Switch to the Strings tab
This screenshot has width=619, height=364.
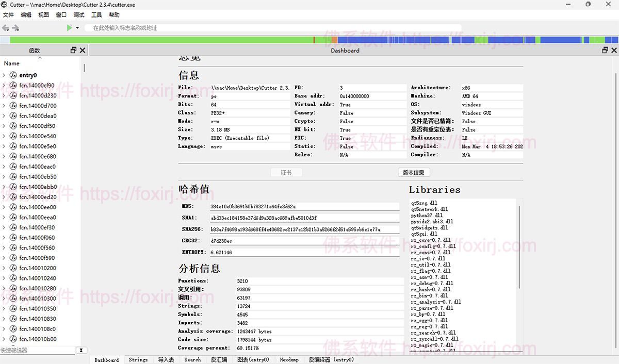pos(138,360)
